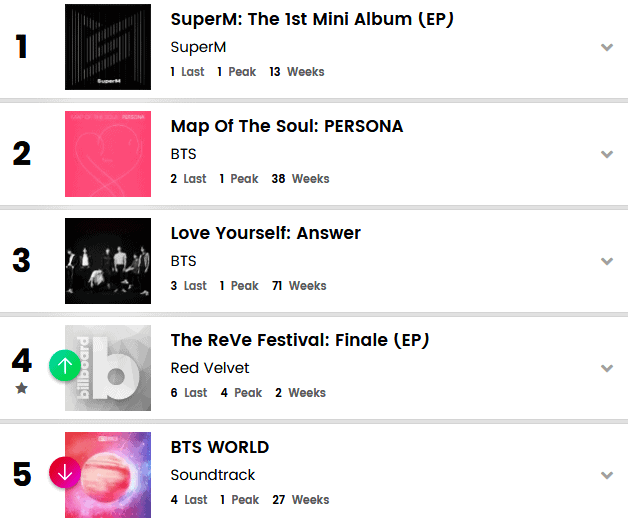Expand Map Of The Soul: PERSONA details
628x525 pixels.
[606, 154]
